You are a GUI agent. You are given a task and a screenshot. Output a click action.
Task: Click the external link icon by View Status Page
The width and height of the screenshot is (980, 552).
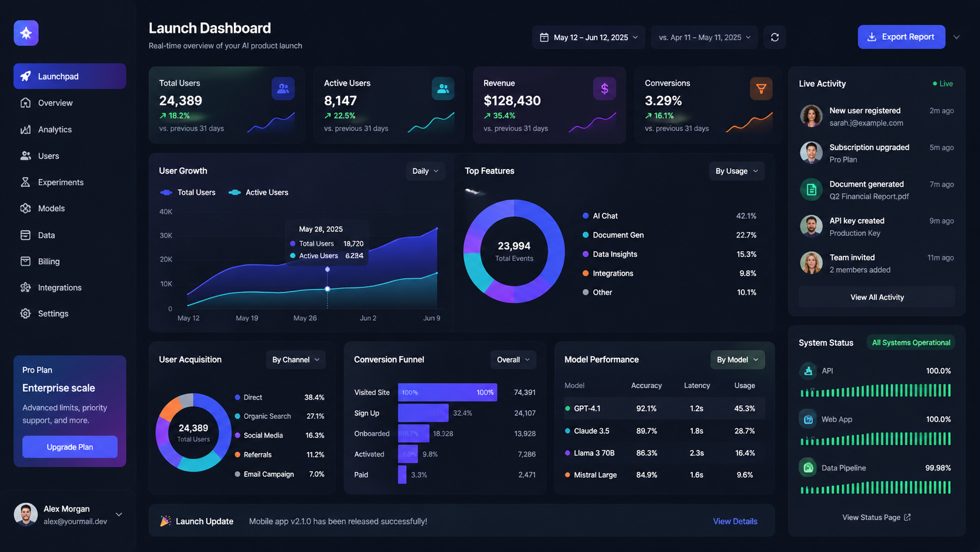(907, 517)
